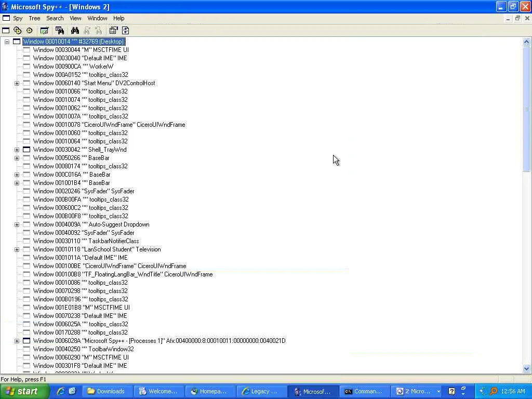Expand BaseBar node 001001B4
Screen dimensions: 532x399
tap(17, 183)
